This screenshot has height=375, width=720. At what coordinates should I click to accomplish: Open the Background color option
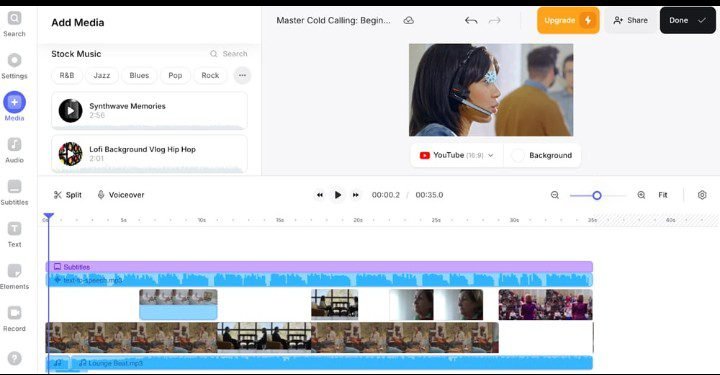point(542,155)
